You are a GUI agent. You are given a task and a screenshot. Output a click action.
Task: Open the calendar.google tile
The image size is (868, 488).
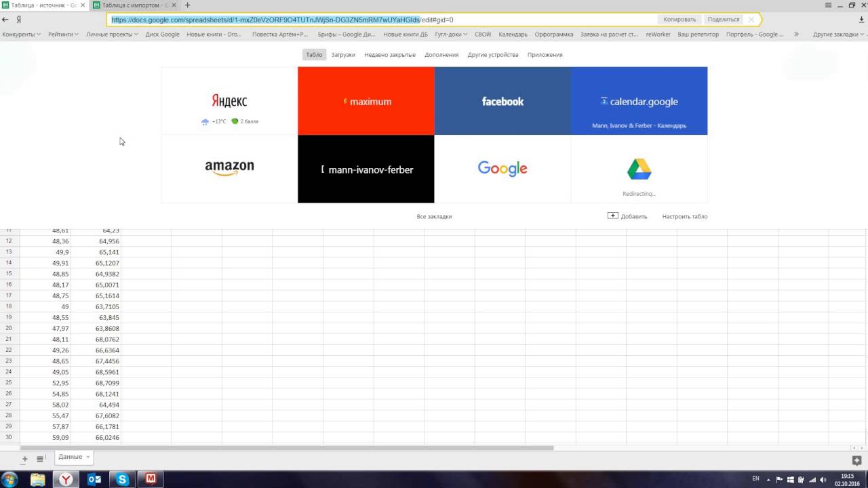pyautogui.click(x=639, y=101)
